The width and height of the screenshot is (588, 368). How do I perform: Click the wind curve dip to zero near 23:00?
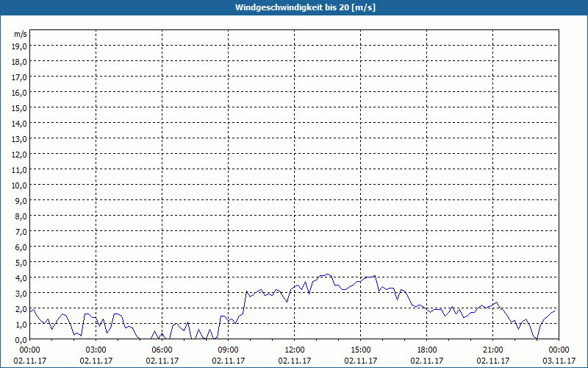click(537, 339)
